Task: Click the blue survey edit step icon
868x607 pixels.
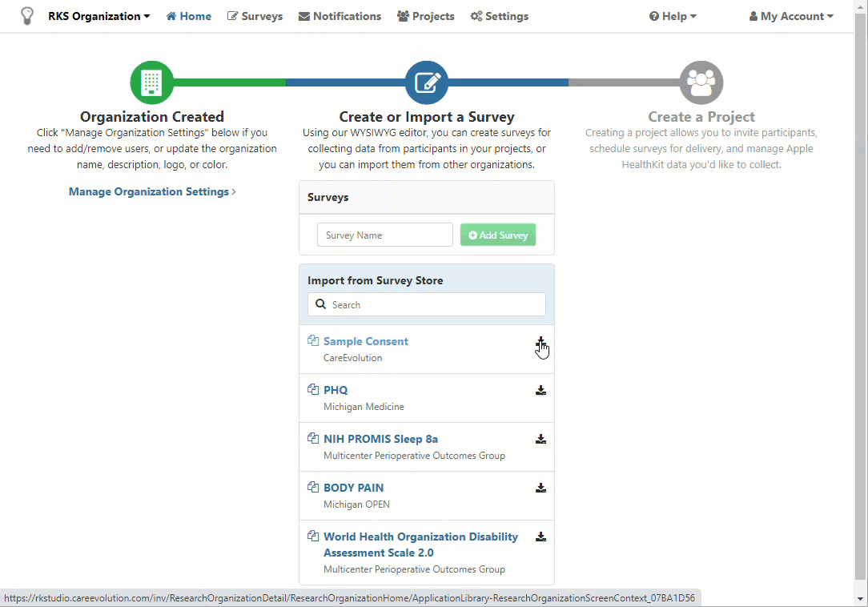Action: 426,82
